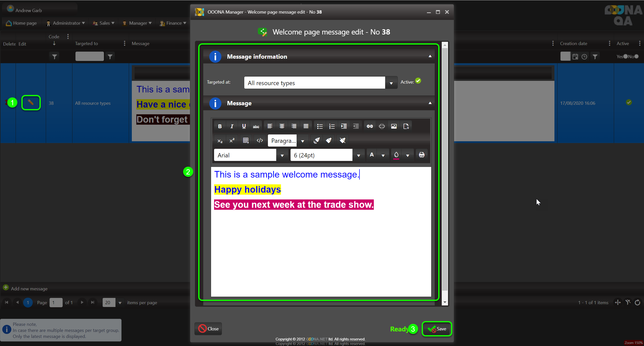644x346 pixels.
Task: Expand the font size 6 (24pt) dropdown
Action: (358, 155)
